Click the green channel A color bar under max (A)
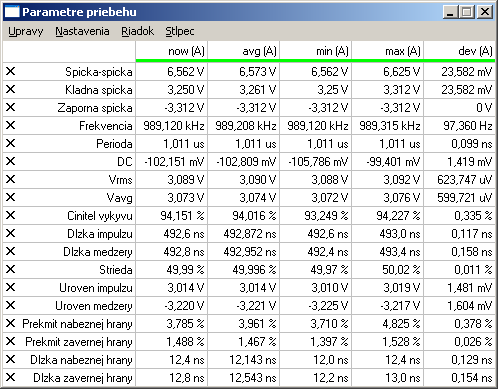498x389 pixels. 388,60
